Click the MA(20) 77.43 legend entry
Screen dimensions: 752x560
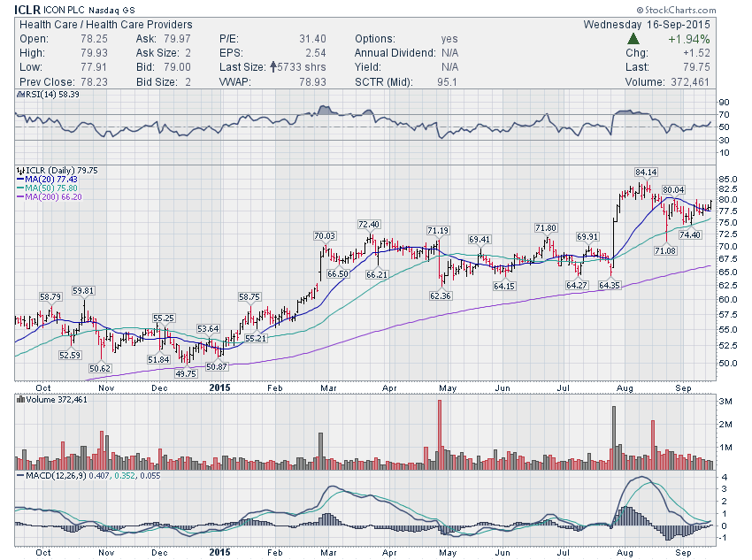coord(47,179)
